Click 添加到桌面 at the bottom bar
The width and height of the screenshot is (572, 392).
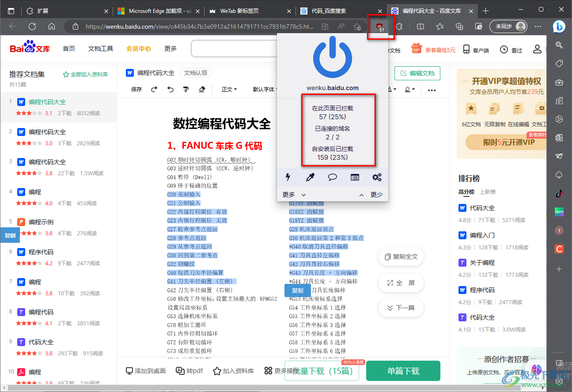tap(146, 371)
